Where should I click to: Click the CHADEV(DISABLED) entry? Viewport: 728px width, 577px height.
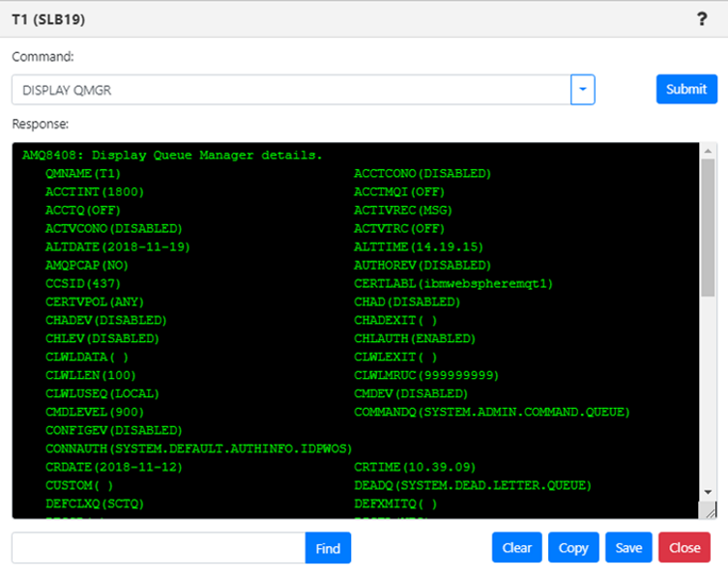pyautogui.click(x=105, y=320)
